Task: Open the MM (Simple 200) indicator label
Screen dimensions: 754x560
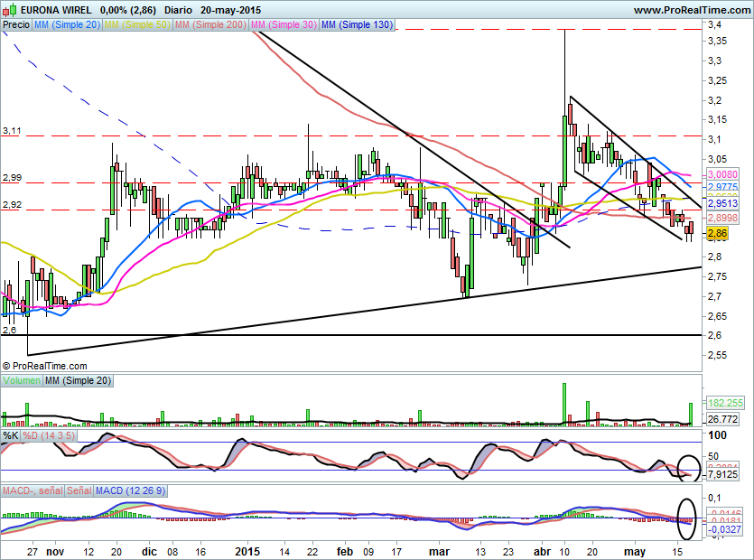Action: click(210, 24)
